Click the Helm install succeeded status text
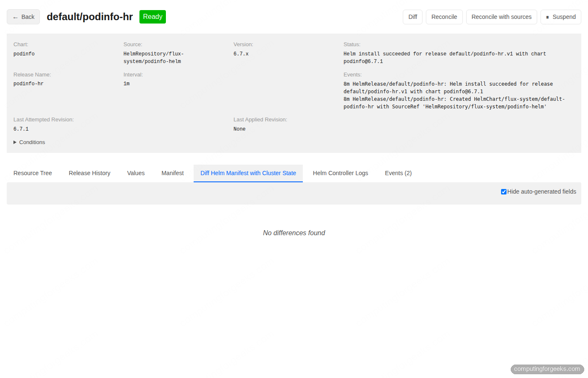This screenshot has height=378, width=588. [445, 58]
